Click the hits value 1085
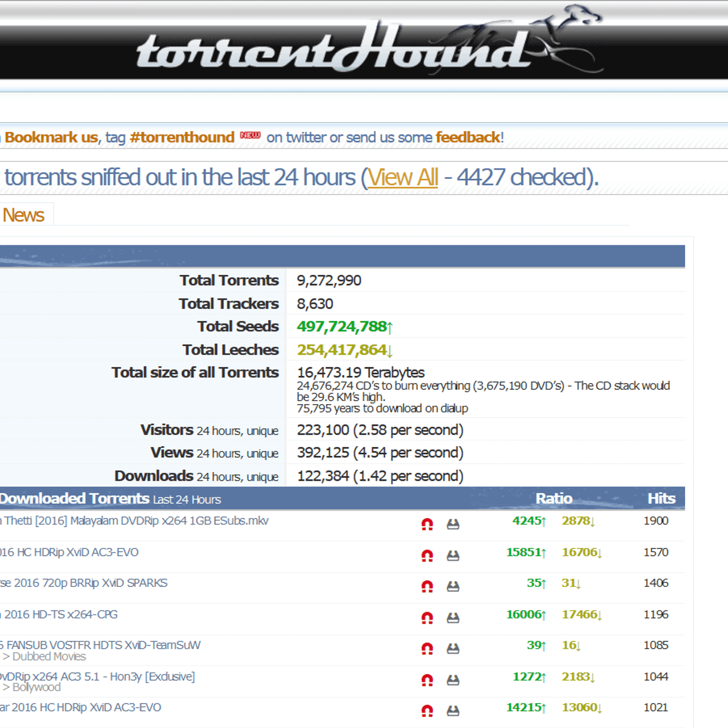The width and height of the screenshot is (728, 728). coord(656,645)
